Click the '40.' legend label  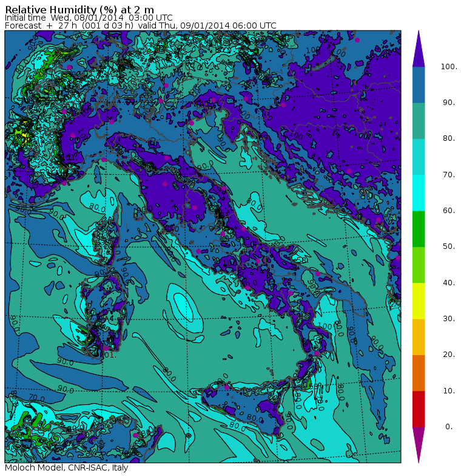click(x=449, y=283)
